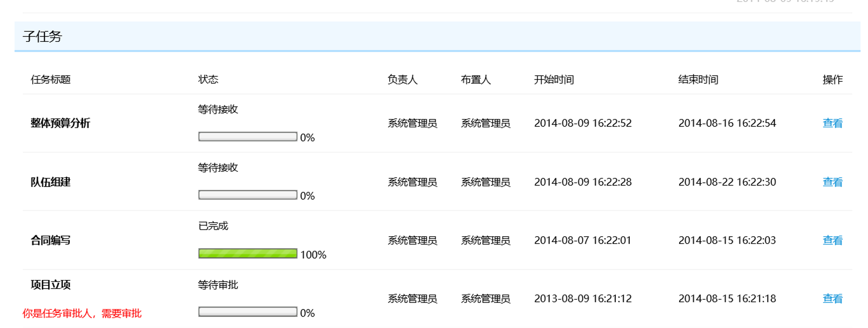
Task: Click 任务标题 column header
Action: [x=50, y=79]
